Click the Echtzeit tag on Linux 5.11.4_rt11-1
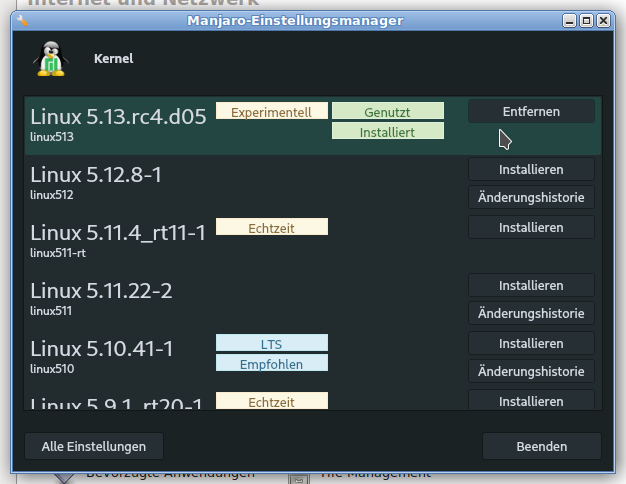 tap(272, 227)
